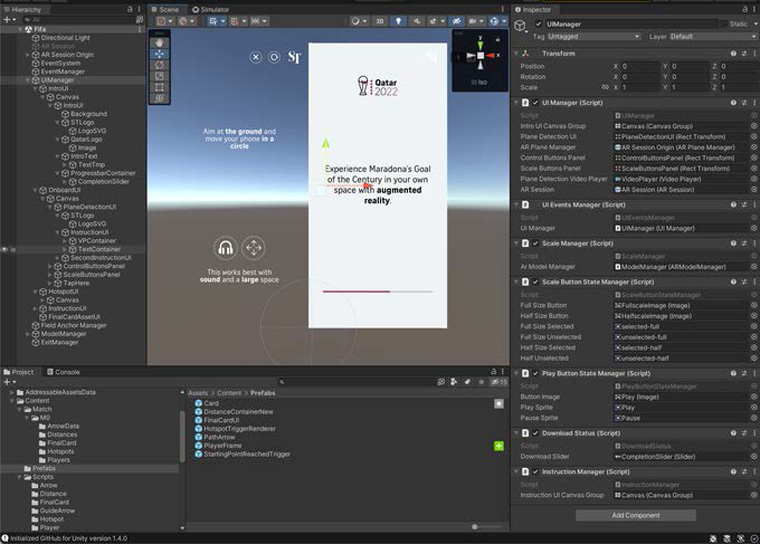Click the Scale Y field in Transform
Viewport: 760px width, 544px height.
[689, 87]
